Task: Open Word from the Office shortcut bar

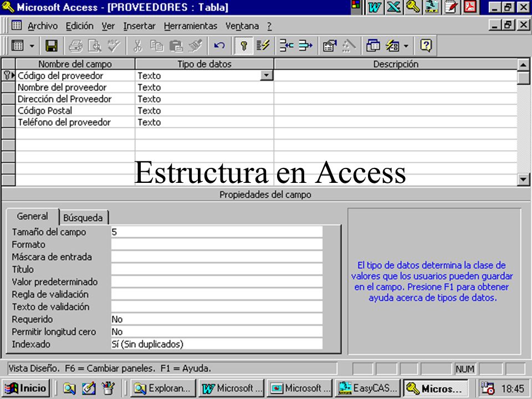Action: [x=374, y=7]
